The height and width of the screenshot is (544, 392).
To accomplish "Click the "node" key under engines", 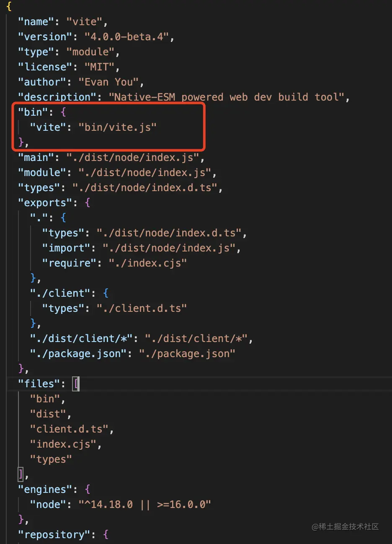I will coord(48,505).
